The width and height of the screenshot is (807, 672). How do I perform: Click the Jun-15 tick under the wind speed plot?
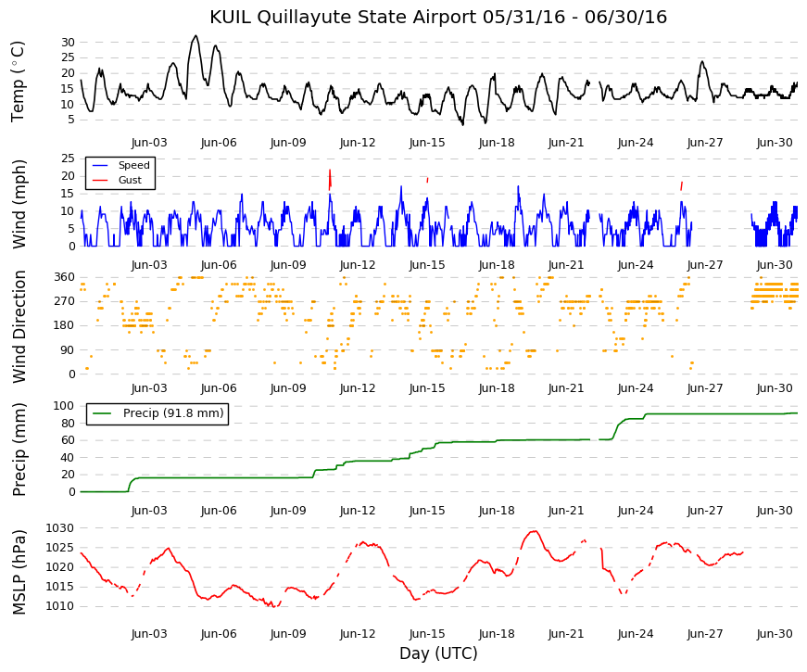(427, 265)
